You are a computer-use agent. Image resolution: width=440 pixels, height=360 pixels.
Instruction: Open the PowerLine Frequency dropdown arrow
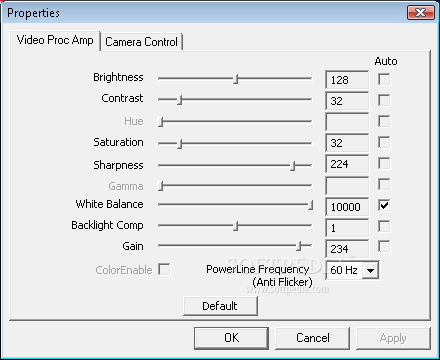[x=370, y=270]
